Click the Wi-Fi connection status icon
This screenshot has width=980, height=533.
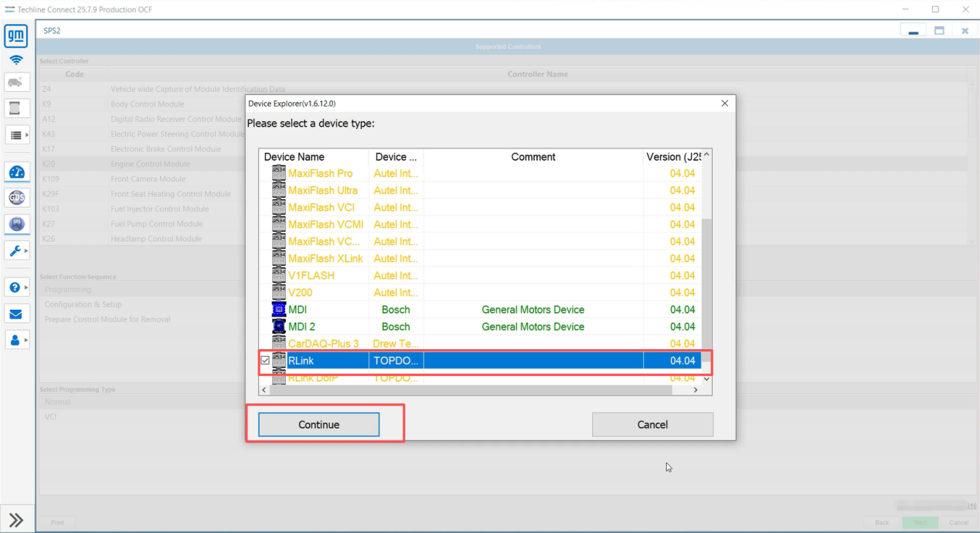click(16, 60)
